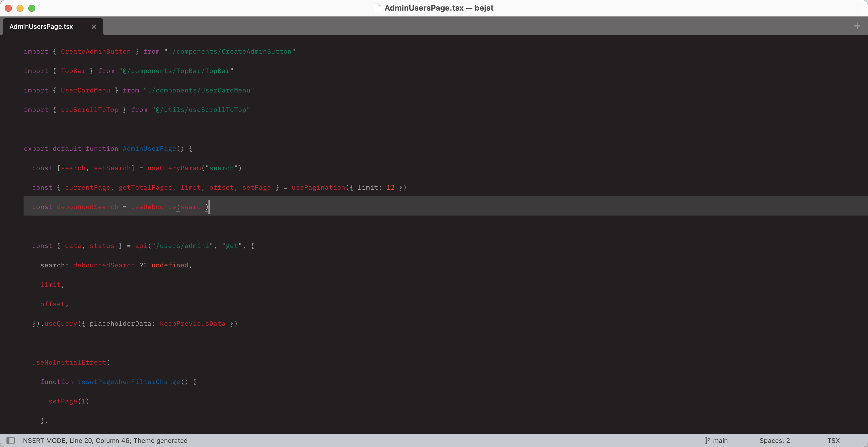Close the AdminUsersPage.tsx tab
Screen dimensions: 868x447
coord(94,27)
